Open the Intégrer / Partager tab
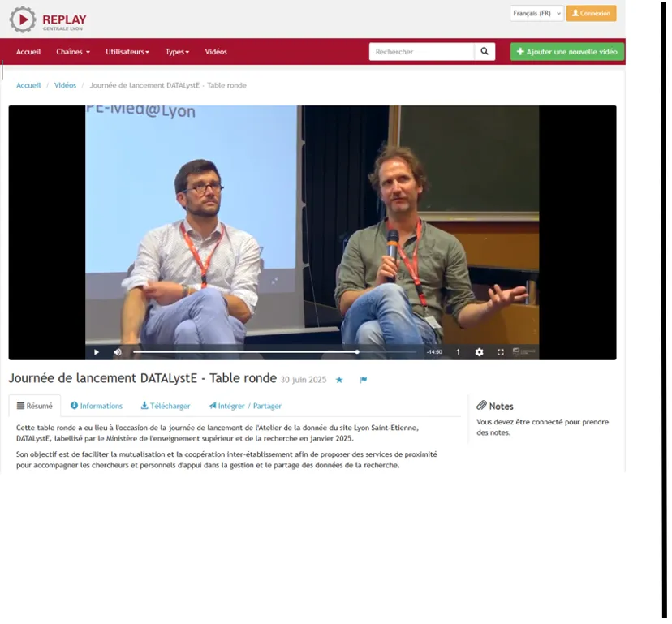The height and width of the screenshot is (624, 672). pos(245,406)
